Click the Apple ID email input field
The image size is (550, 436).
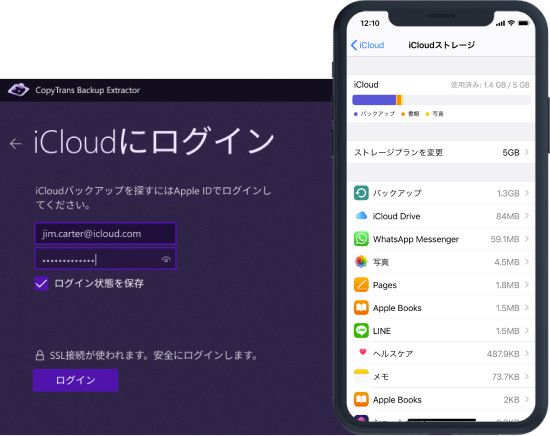(x=105, y=234)
